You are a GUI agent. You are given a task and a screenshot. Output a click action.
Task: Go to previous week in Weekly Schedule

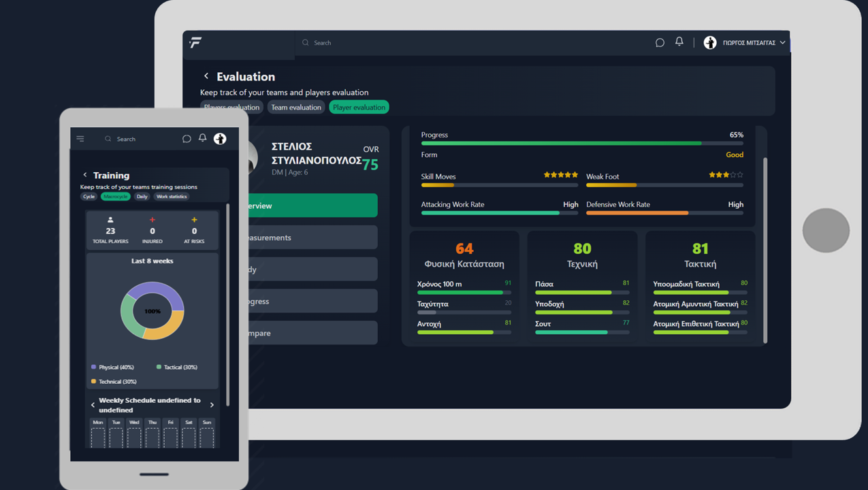(x=93, y=405)
